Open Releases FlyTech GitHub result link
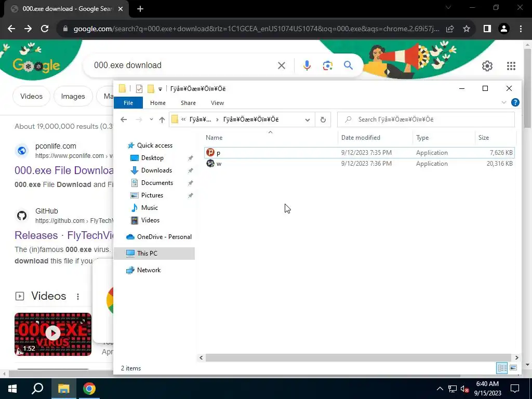 (x=64, y=235)
